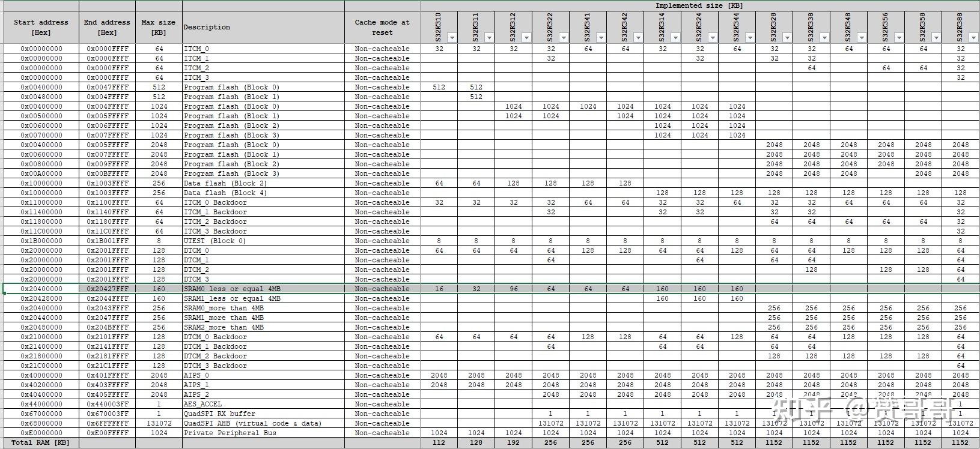The height and width of the screenshot is (449, 980).
Task: Select the "Data flash (Block 2)" cell
Action: pyautogui.click(x=263, y=183)
